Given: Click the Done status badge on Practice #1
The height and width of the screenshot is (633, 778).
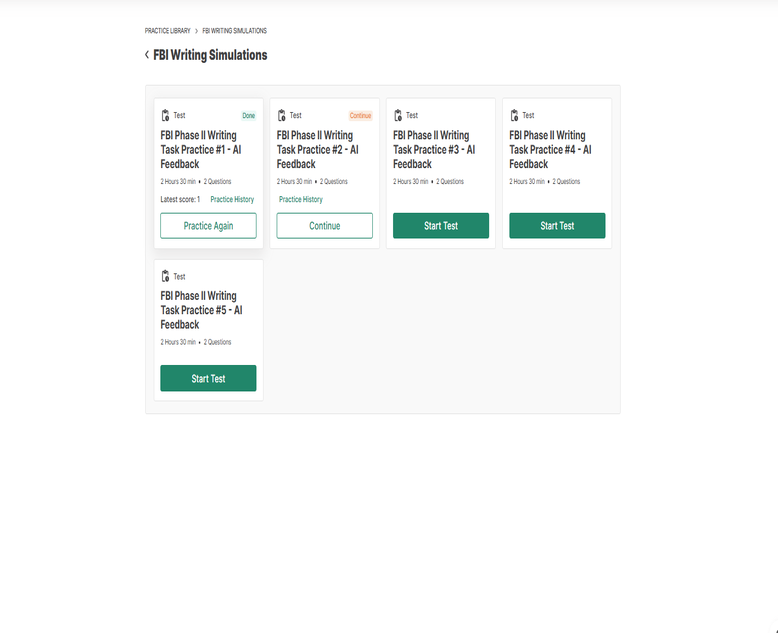Looking at the screenshot, I should point(249,116).
